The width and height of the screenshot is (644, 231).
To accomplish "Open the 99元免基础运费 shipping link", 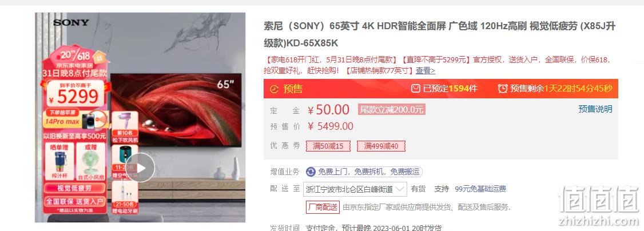I will tap(480, 189).
